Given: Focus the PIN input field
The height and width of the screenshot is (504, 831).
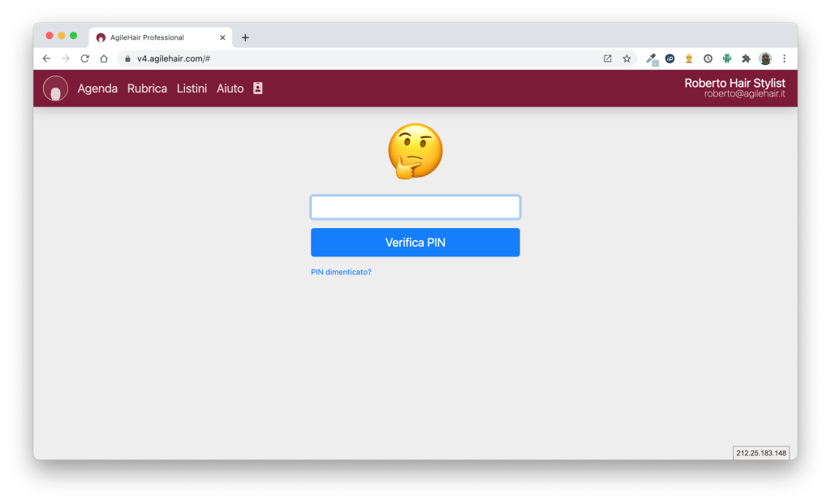Looking at the screenshot, I should coord(415,207).
